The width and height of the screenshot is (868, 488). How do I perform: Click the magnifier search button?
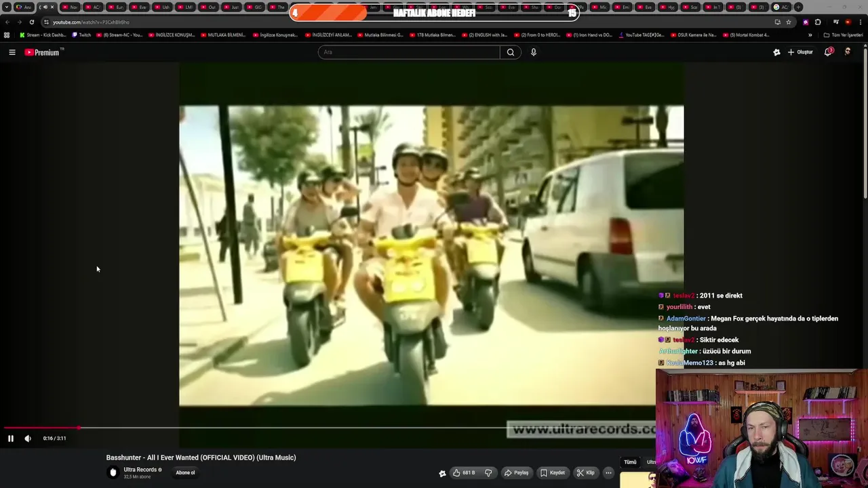point(511,52)
